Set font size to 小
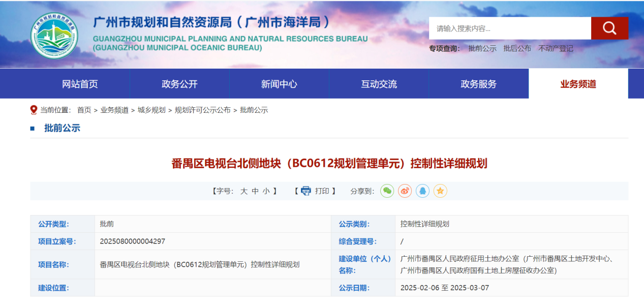The height and width of the screenshot is (305, 644). (x=266, y=191)
